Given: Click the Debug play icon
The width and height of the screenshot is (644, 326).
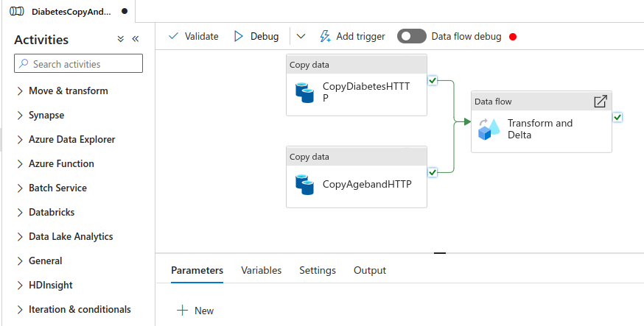Looking at the screenshot, I should click(x=239, y=36).
